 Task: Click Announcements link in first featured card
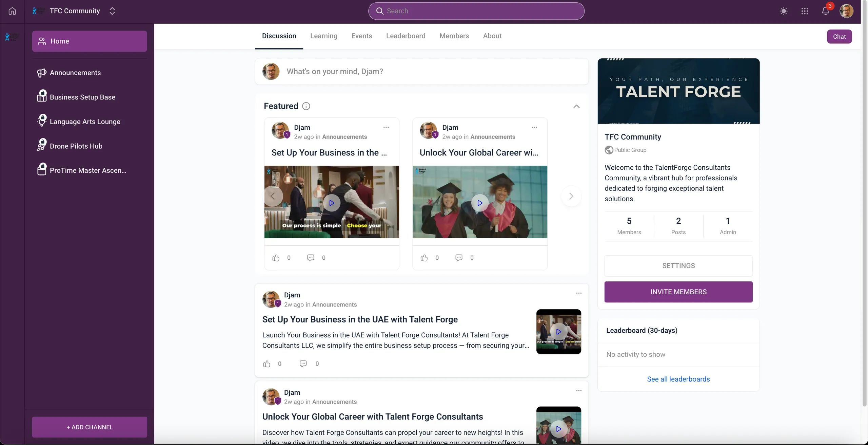[x=344, y=137]
